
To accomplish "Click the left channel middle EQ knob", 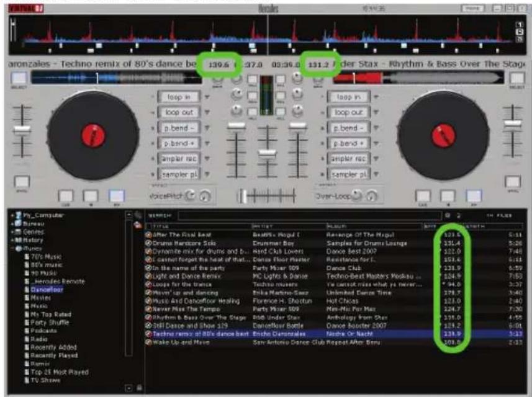I will (x=237, y=94).
